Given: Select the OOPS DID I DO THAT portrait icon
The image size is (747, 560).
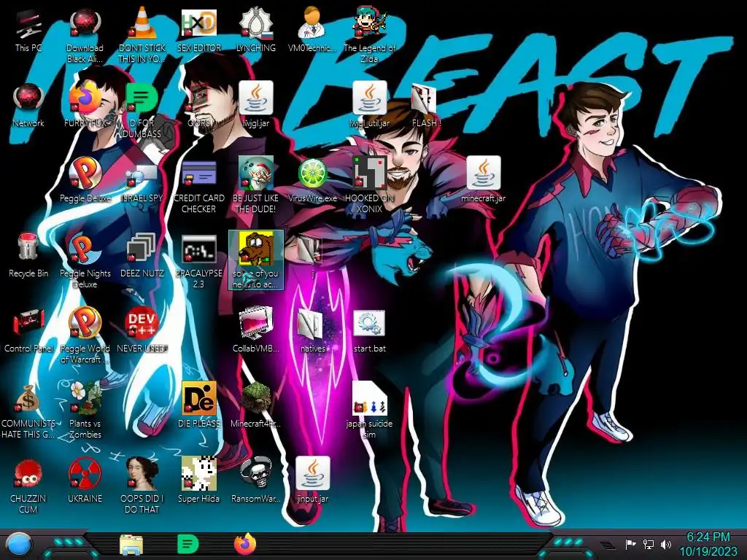Looking at the screenshot, I should [142, 486].
